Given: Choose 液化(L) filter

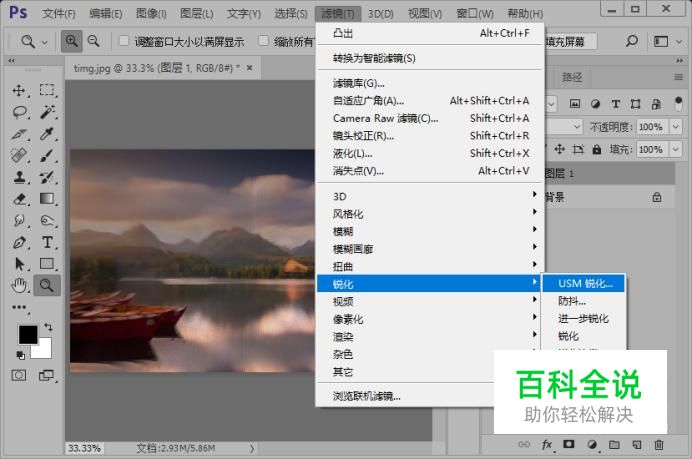Looking at the screenshot, I should click(x=430, y=153).
